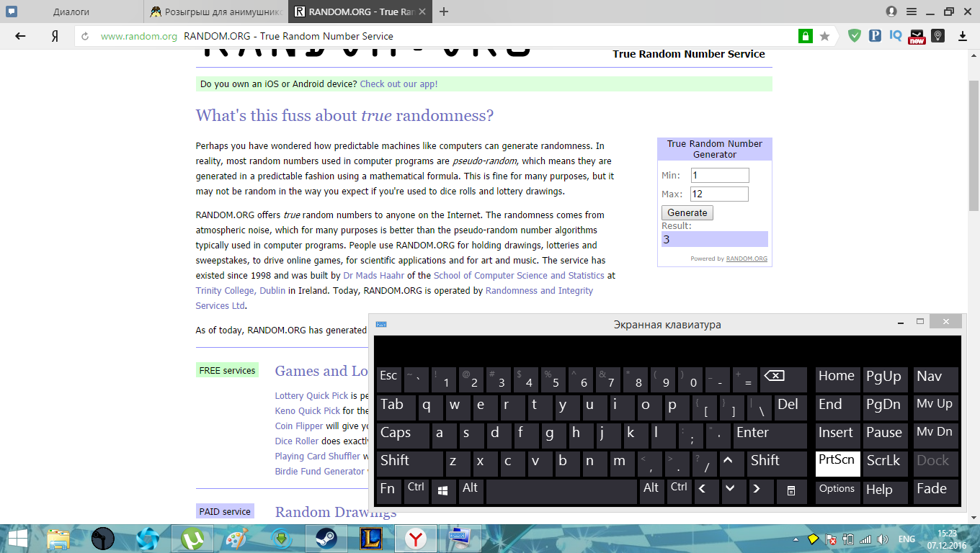The width and height of the screenshot is (980, 553).
Task: Click the Fade key on on-screen keyboard
Action: [x=936, y=492]
